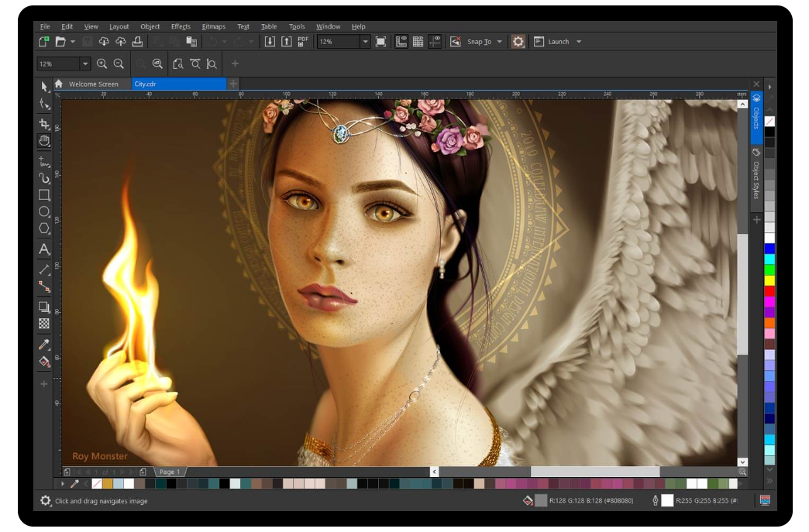The image size is (809, 532).
Task: Choose the Text tool
Action: click(44, 249)
